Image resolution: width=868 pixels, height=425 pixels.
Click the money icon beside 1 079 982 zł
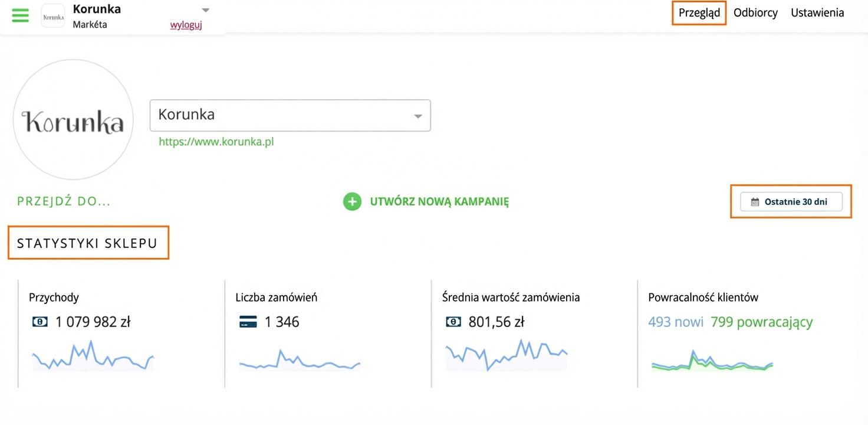point(40,322)
